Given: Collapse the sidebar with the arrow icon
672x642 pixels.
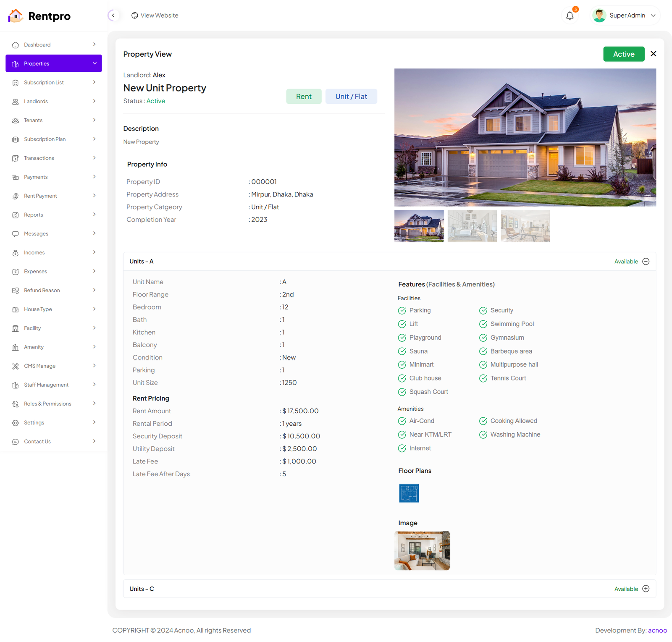Looking at the screenshot, I should coord(113,16).
